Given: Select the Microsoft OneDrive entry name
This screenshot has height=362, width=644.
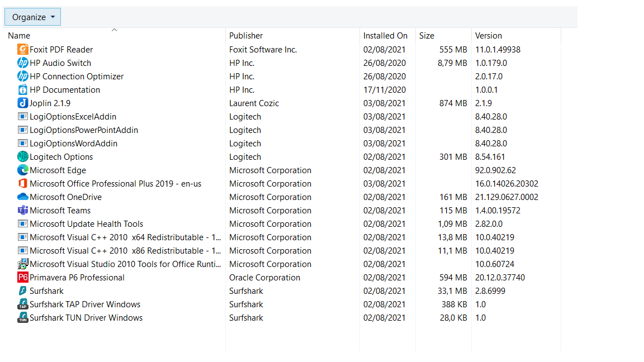Looking at the screenshot, I should click(66, 197).
